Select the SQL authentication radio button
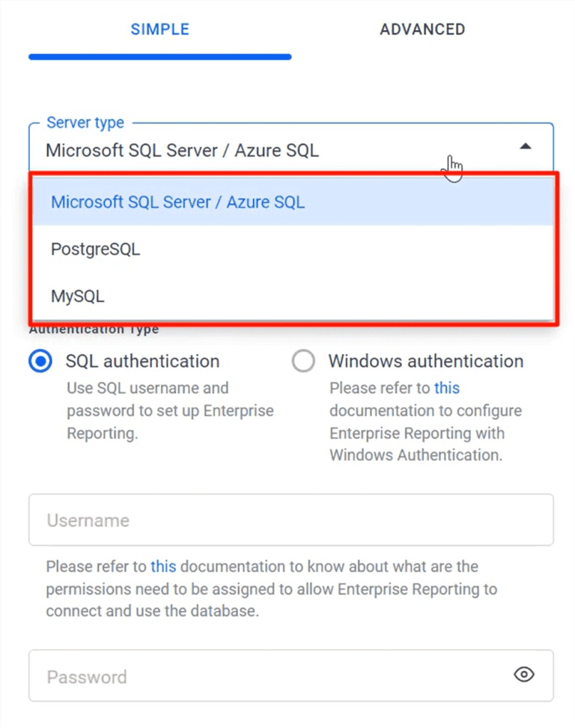Screen dimensions: 575x728 pyautogui.click(x=40, y=361)
